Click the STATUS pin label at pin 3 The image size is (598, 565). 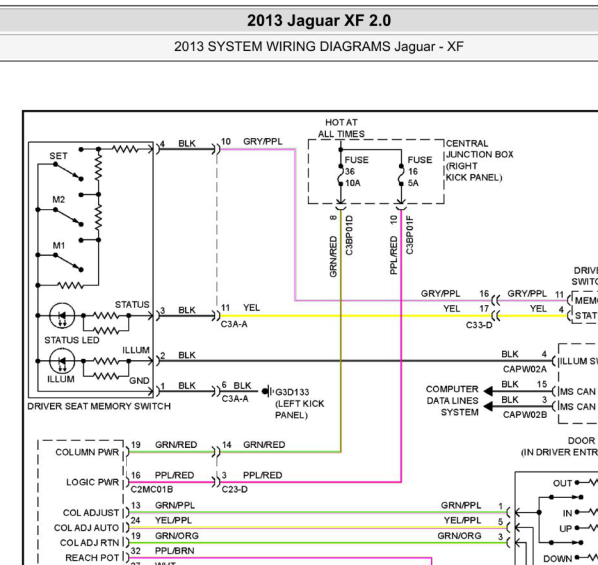click(132, 304)
